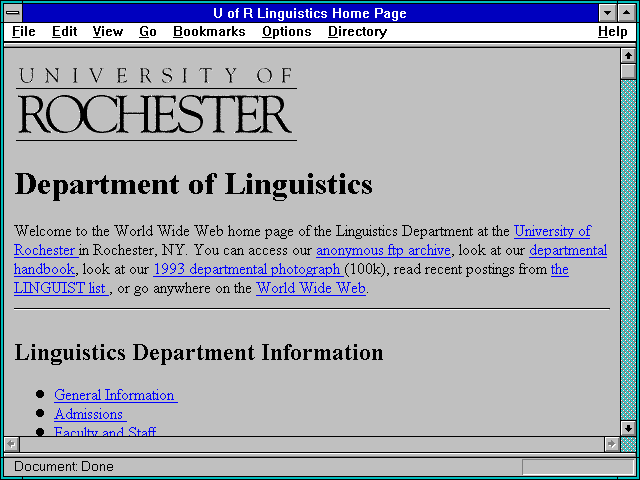Open the Go menu
This screenshot has height=480, width=640.
(x=148, y=31)
